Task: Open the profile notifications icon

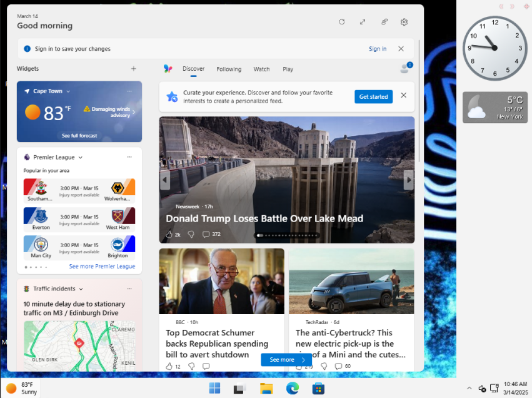Action: [406, 68]
